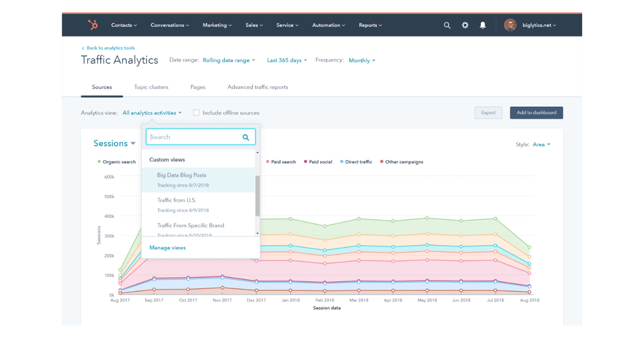This screenshot has height=338, width=644.
Task: Open the settings gear icon
Action: [465, 25]
